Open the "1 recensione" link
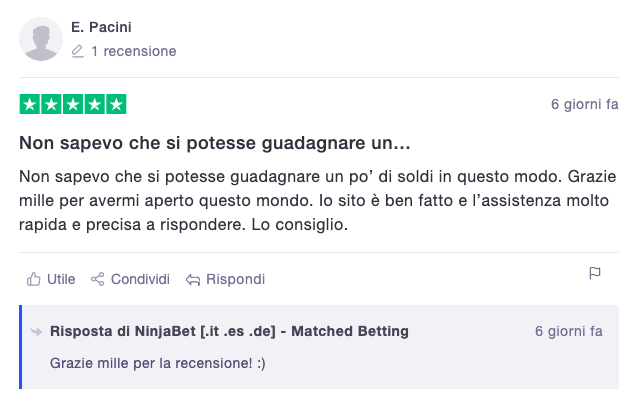Image resolution: width=633 pixels, height=404 pixels. point(134,51)
